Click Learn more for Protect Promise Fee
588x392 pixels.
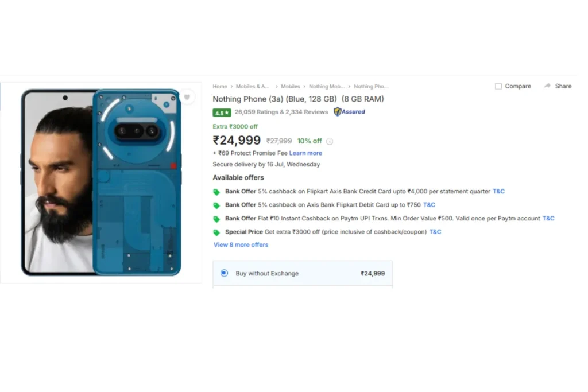coord(305,153)
